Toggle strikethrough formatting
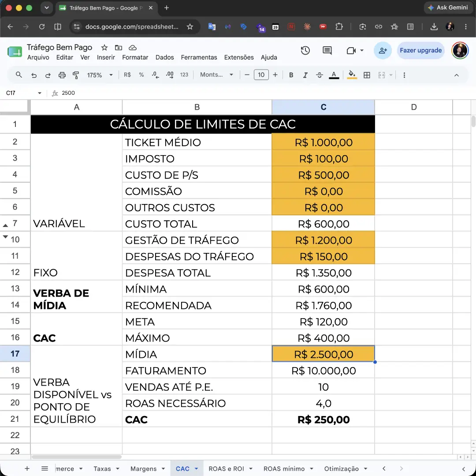The width and height of the screenshot is (476, 476). click(320, 75)
